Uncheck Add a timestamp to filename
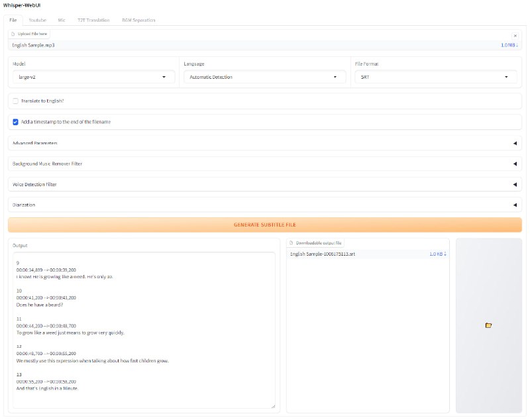Screen dimensions: 530x420 (15, 122)
